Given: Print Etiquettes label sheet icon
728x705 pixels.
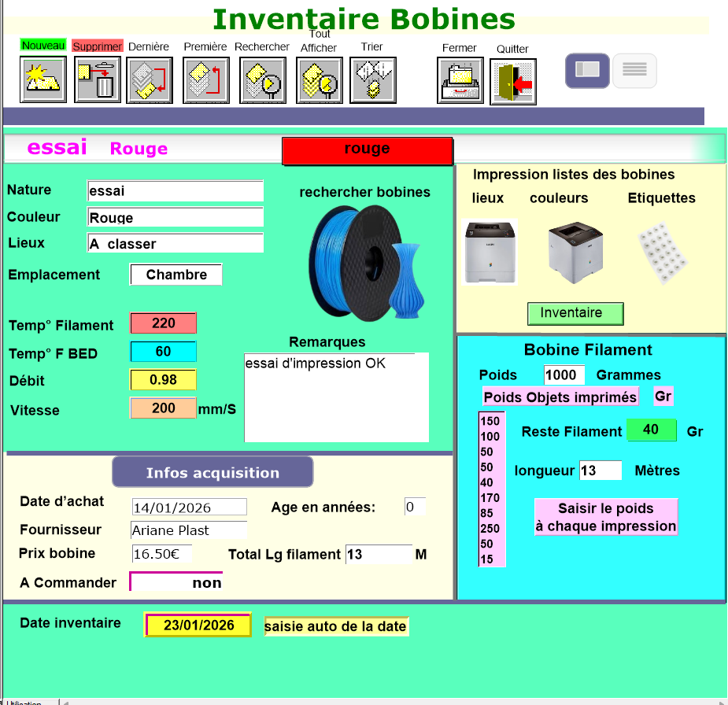Looking at the screenshot, I should [663, 253].
